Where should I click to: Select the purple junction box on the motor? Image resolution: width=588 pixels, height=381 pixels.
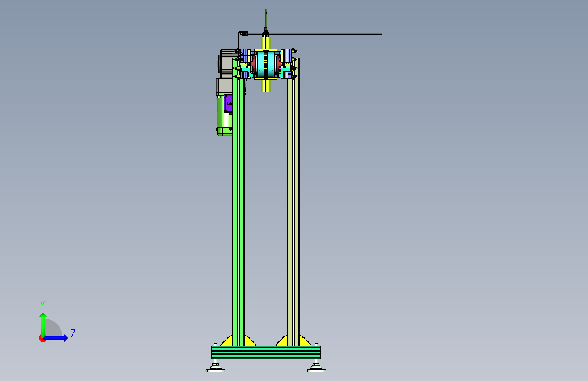[228, 104]
